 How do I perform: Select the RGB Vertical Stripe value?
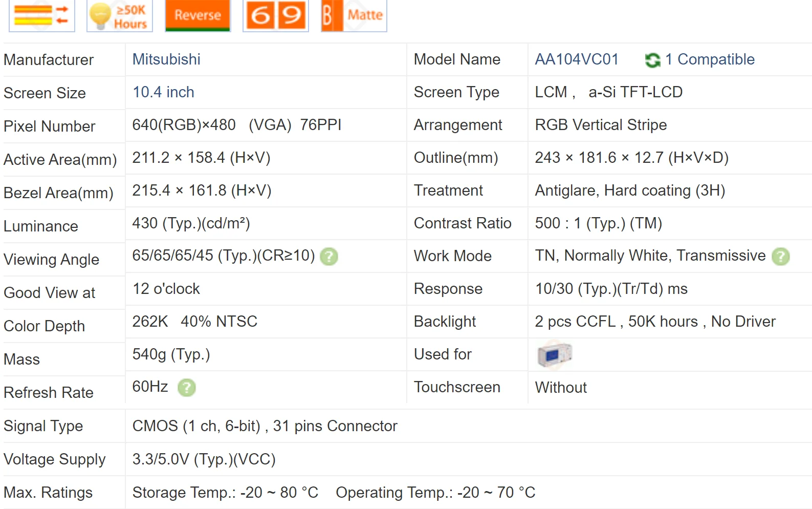click(601, 125)
